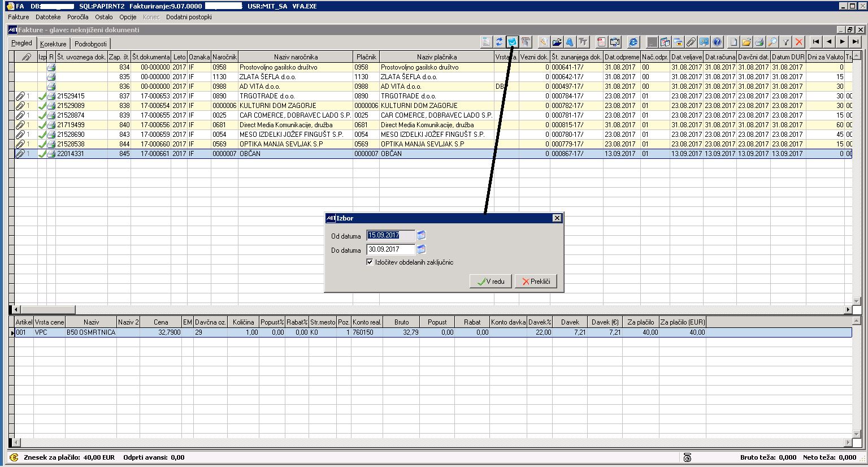
Task: Open the print toolbar icon
Action: pos(758,42)
